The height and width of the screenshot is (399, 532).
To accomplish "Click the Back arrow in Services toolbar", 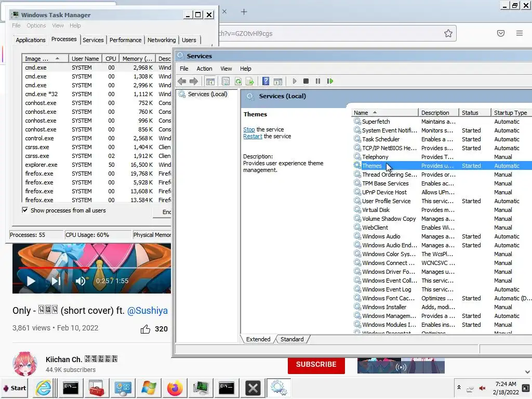I will click(x=182, y=81).
